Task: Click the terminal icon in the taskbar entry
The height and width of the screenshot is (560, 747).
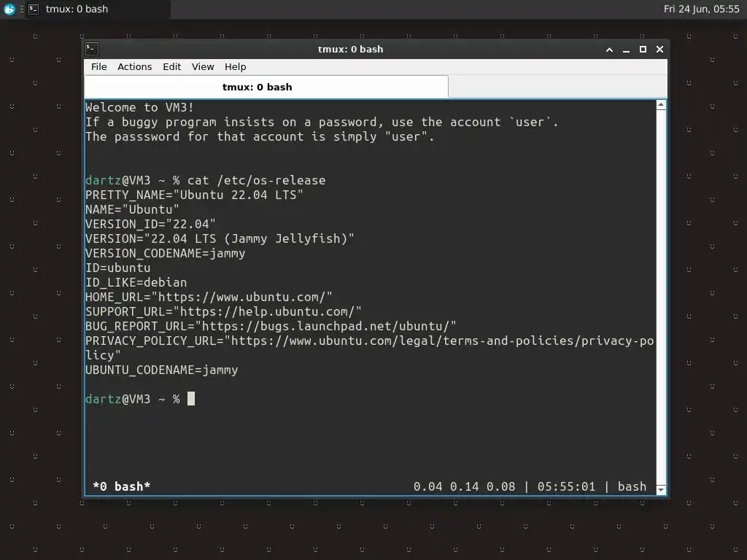Action: click(34, 9)
